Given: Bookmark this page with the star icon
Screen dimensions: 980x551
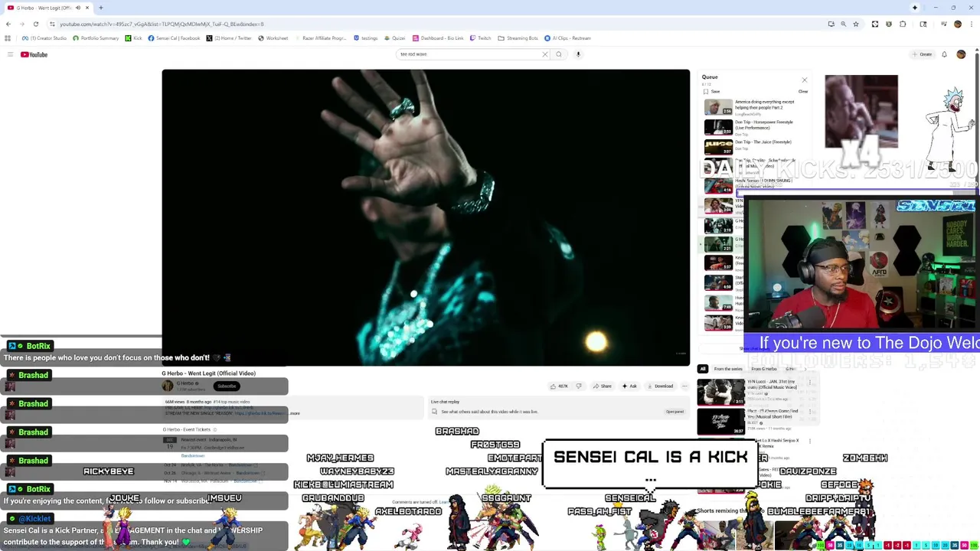Looking at the screenshot, I should pos(856,24).
